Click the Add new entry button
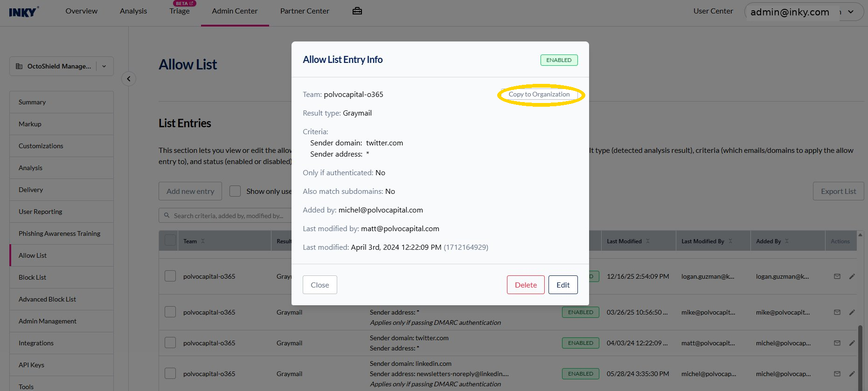The image size is (868, 391). pos(190,191)
